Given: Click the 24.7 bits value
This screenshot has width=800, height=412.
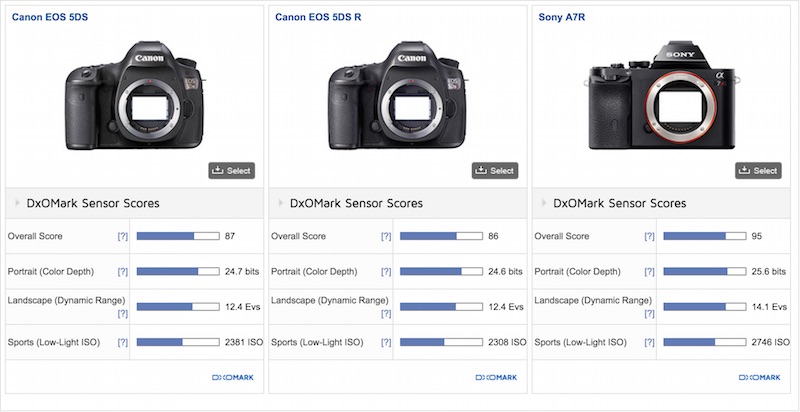Looking at the screenshot, I should 242,271.
